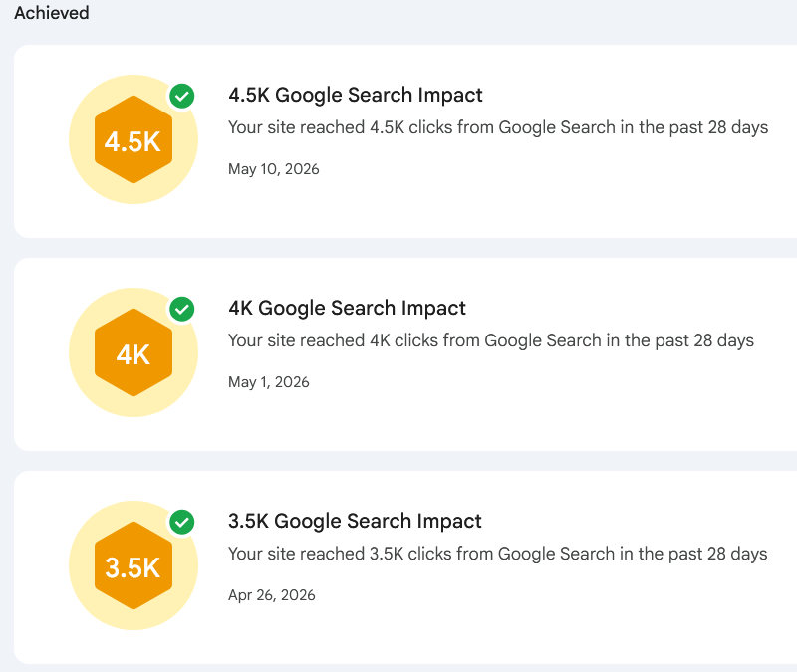The width and height of the screenshot is (797, 672).
Task: Click green checkmark on 4K badge
Action: point(182,309)
